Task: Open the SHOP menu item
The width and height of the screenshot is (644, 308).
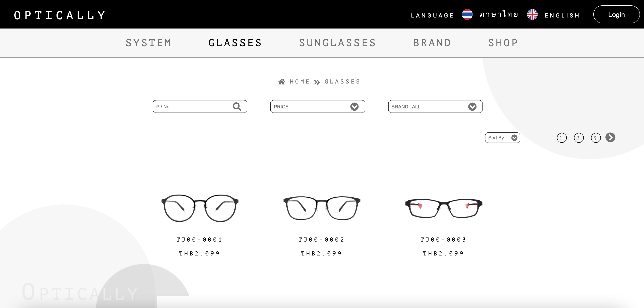Action: click(503, 43)
